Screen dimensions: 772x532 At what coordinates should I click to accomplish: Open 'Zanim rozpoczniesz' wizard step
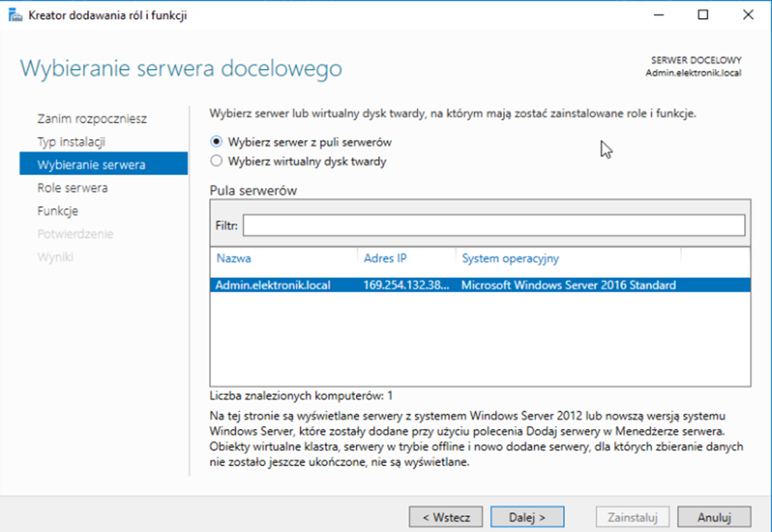92,118
